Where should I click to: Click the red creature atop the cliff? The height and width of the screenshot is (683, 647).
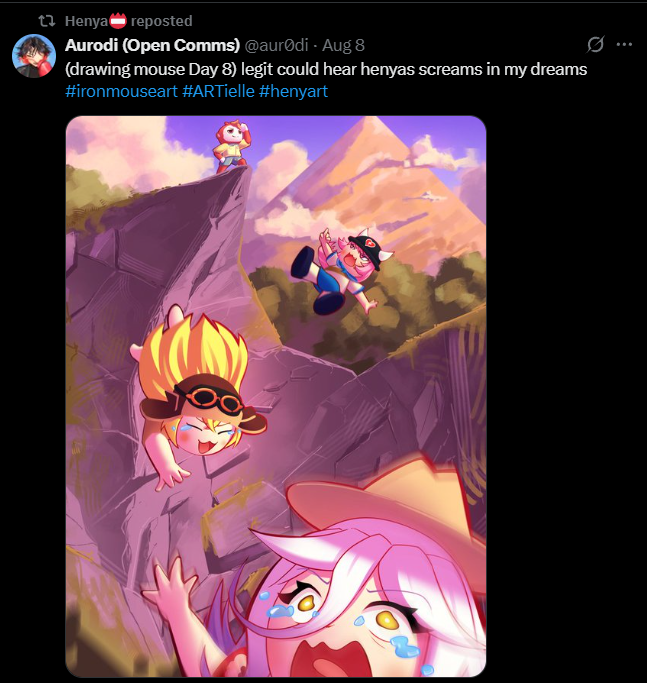[x=230, y=146]
